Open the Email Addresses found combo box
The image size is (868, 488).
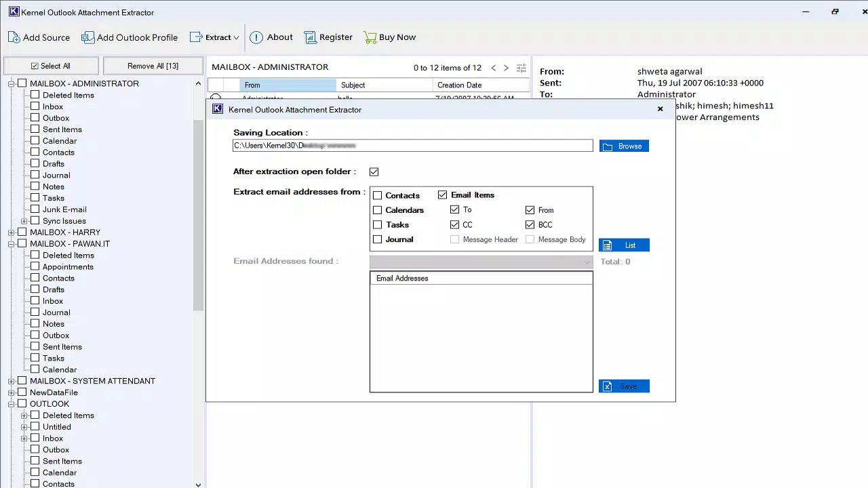[481, 262]
